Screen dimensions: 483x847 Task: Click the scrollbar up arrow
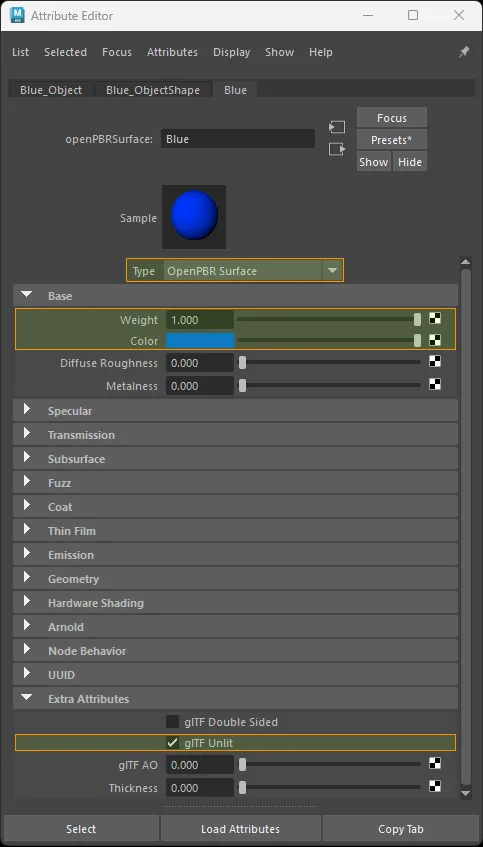click(465, 262)
